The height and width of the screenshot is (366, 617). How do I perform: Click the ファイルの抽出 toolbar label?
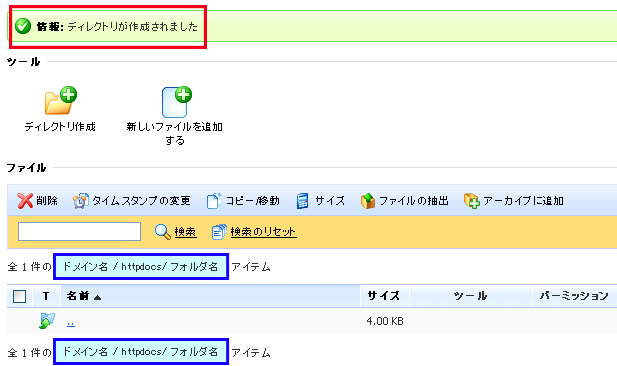(x=414, y=201)
